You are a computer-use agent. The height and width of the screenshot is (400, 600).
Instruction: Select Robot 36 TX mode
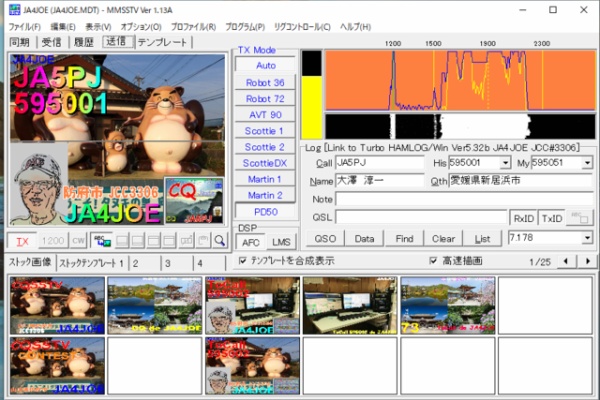pos(264,83)
